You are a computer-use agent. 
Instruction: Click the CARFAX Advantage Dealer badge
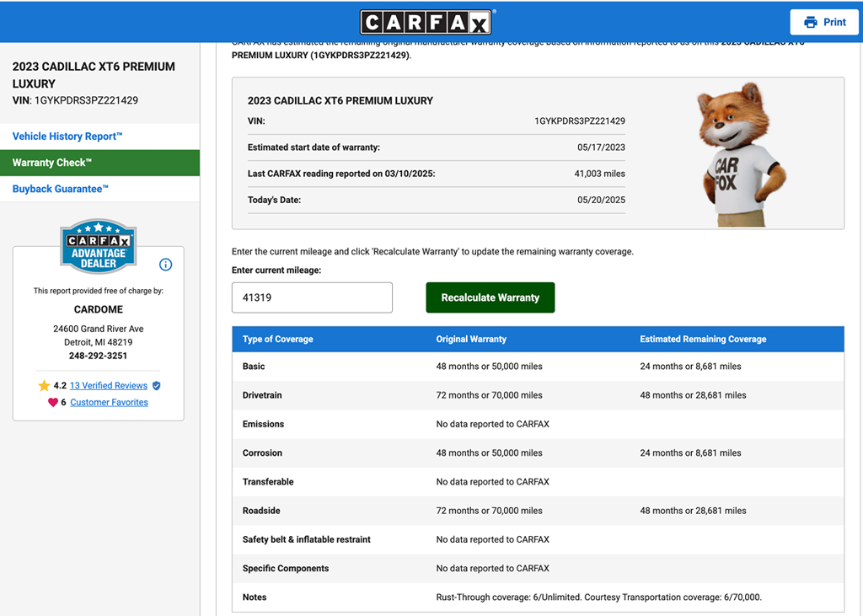(99, 246)
